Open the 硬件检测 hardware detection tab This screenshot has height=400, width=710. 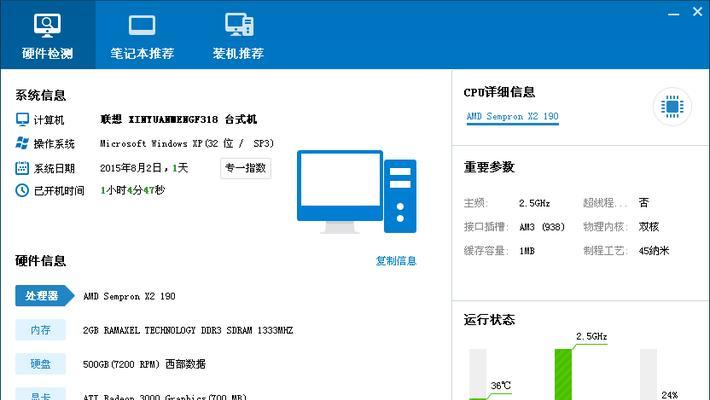(x=48, y=35)
